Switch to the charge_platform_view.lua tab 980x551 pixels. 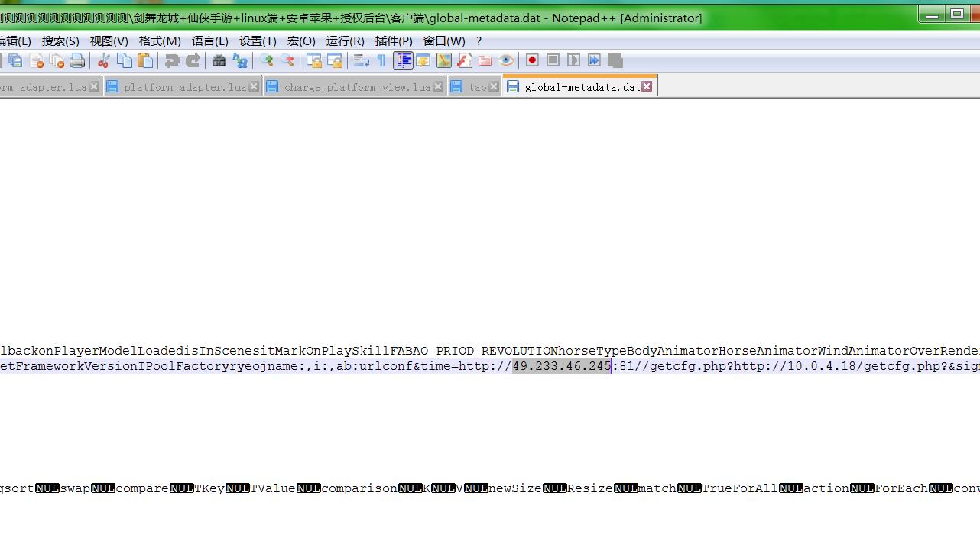pos(356,87)
